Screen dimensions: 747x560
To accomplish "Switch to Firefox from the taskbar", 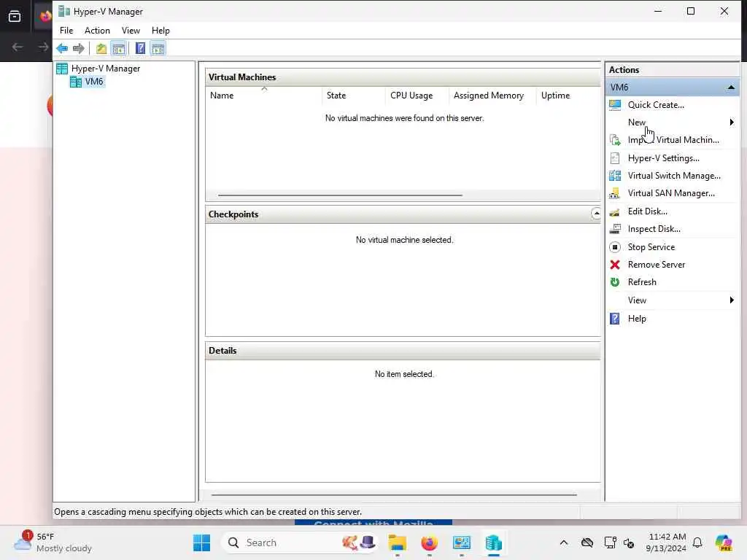I will (429, 542).
